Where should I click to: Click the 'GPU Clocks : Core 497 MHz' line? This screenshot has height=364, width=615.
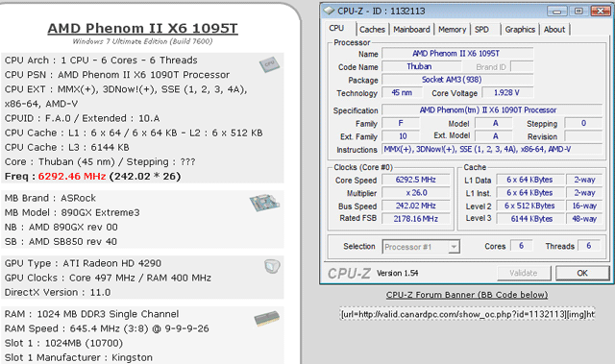click(x=108, y=278)
